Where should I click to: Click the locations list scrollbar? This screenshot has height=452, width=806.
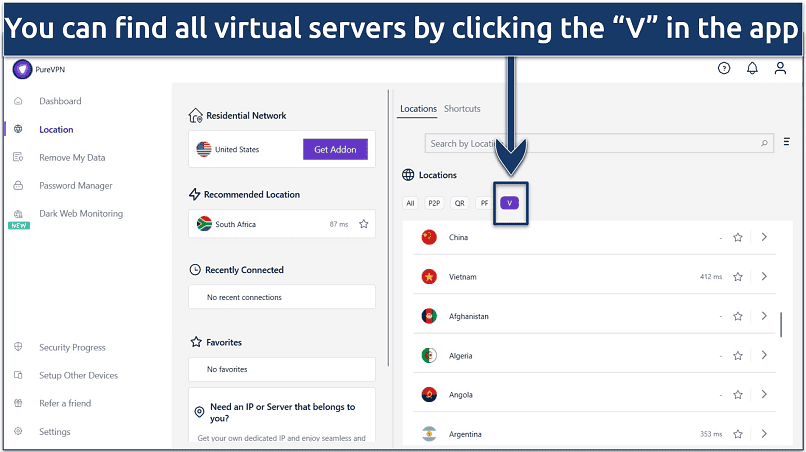point(781,324)
